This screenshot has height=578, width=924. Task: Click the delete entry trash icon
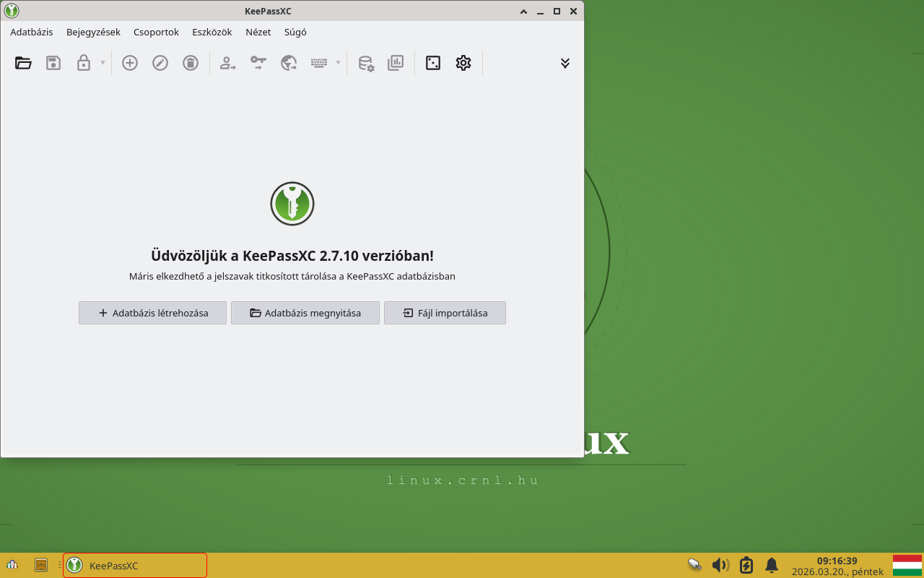click(191, 63)
